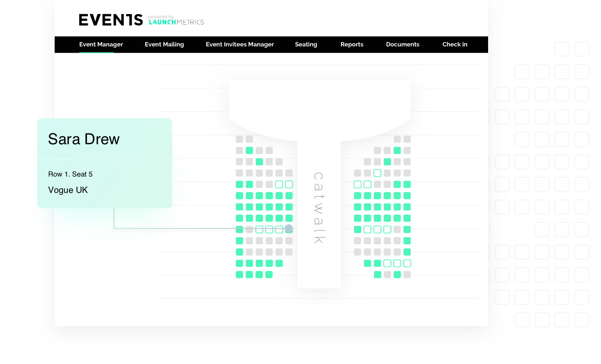The image size is (601, 364).
Task: Open the Check in page
Action: [x=455, y=44]
